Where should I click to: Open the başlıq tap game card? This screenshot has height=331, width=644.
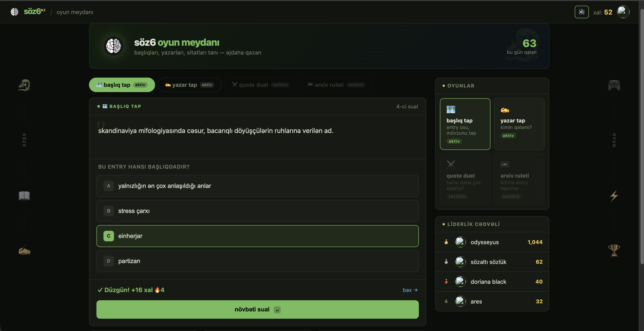coord(465,124)
